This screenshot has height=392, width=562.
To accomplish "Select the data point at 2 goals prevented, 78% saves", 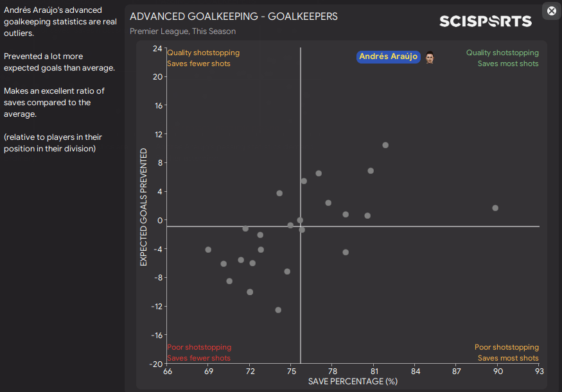I will pos(328,203).
